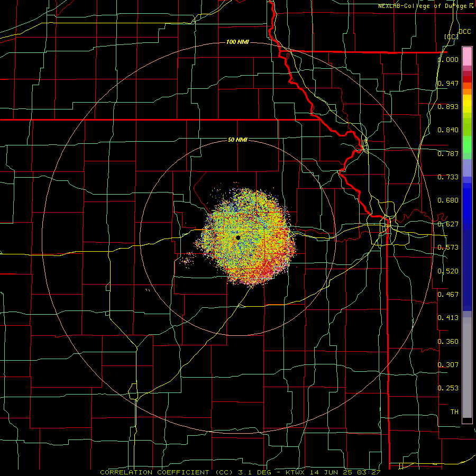The image size is (476, 476).
Task: Click the 0.840 color scale value
Action: [448, 130]
